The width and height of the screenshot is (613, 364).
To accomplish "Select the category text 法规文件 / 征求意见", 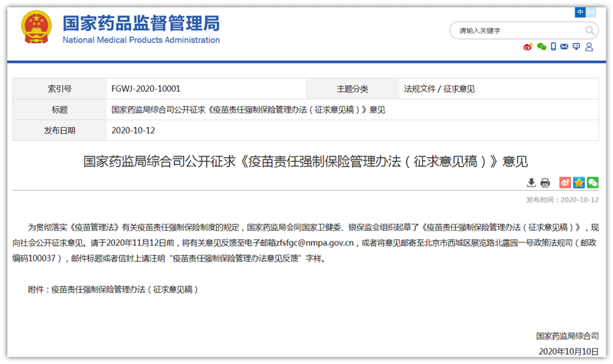I will click(x=439, y=89).
